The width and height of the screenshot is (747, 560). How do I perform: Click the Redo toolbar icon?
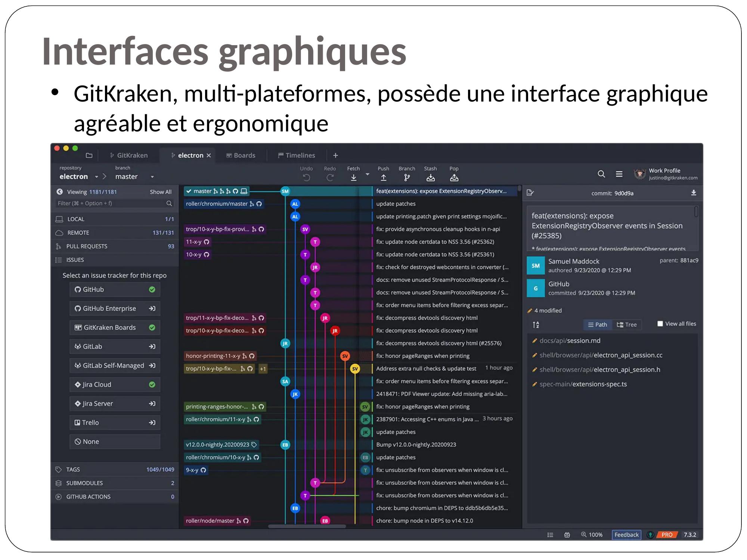(330, 178)
